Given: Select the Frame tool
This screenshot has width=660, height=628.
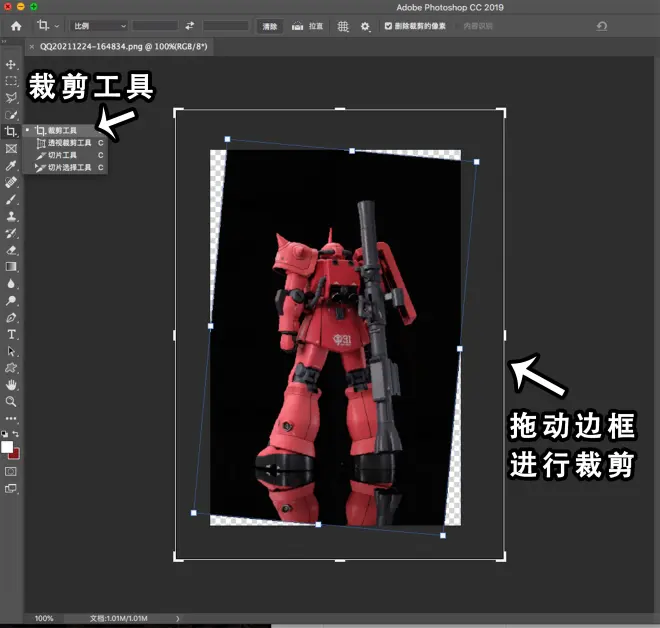Looking at the screenshot, I should 11,149.
